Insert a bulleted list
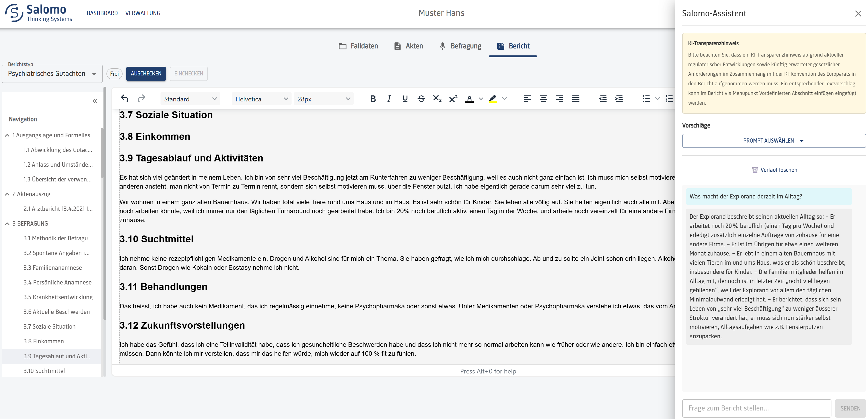Image resolution: width=868 pixels, height=419 pixels. coord(646,99)
